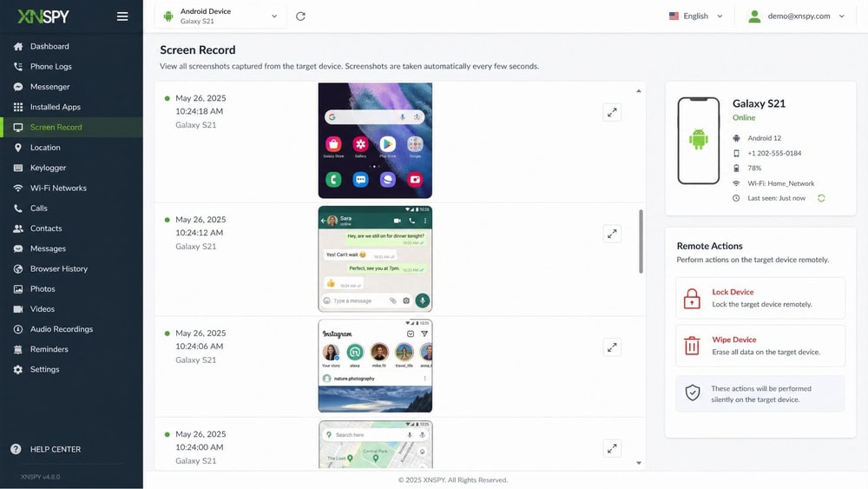The width and height of the screenshot is (868, 489).
Task: Click the hamburger menu icon
Action: [122, 16]
